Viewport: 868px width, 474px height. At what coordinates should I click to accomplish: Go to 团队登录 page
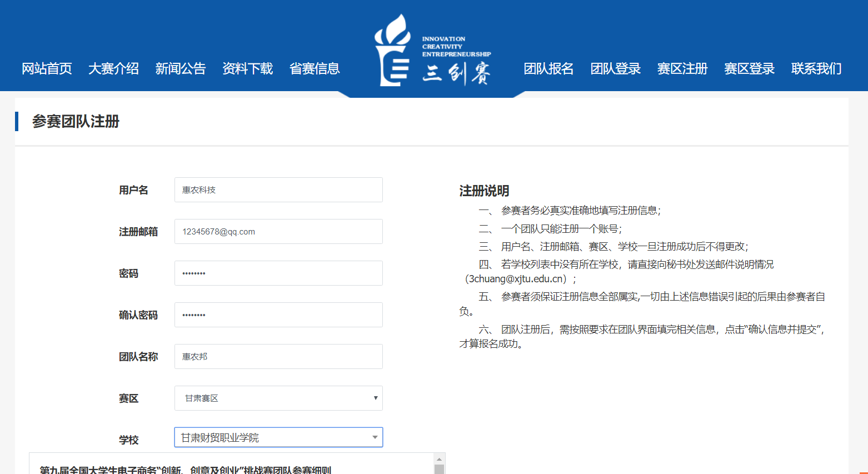[x=615, y=69]
